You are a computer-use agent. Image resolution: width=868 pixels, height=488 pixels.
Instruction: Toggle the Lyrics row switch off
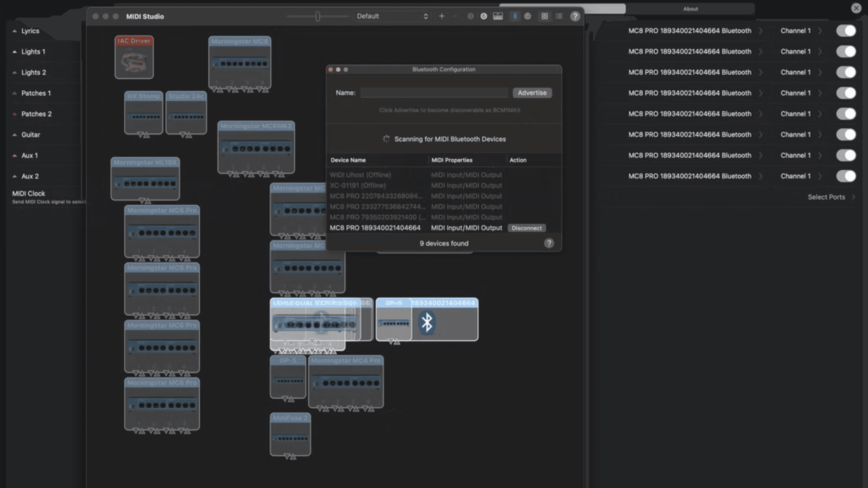(846, 31)
